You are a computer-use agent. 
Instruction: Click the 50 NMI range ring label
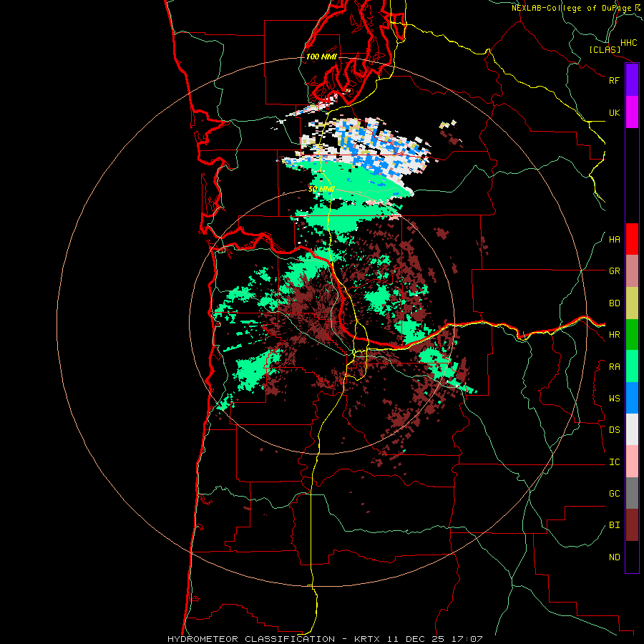(x=321, y=190)
